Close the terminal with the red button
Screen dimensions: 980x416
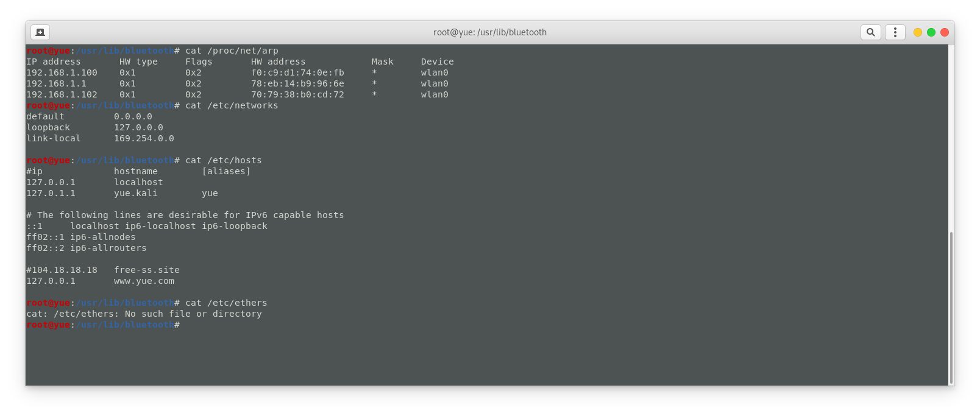pyautogui.click(x=945, y=32)
